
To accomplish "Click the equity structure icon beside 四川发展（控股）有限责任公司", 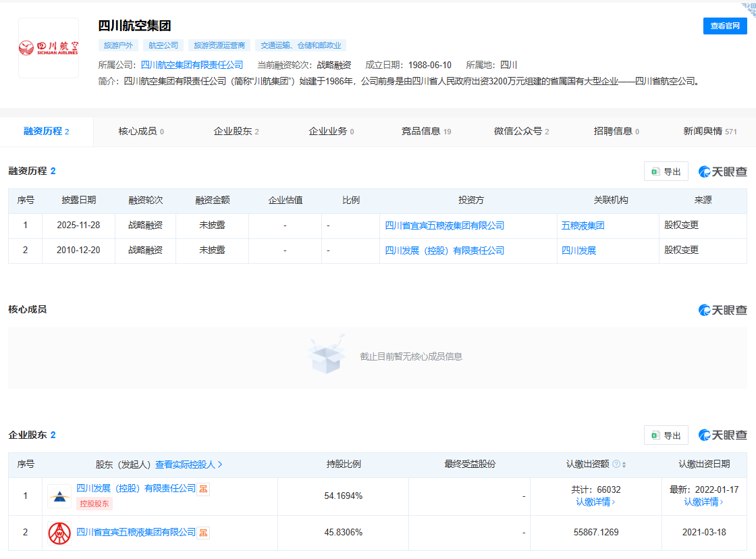I will pyautogui.click(x=203, y=490).
